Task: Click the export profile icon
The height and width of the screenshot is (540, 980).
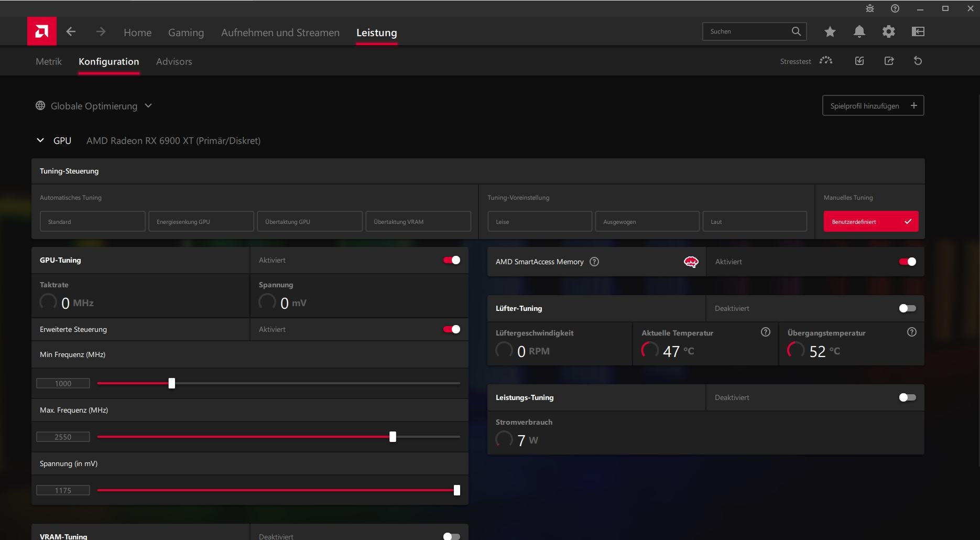Action: pyautogui.click(x=889, y=61)
